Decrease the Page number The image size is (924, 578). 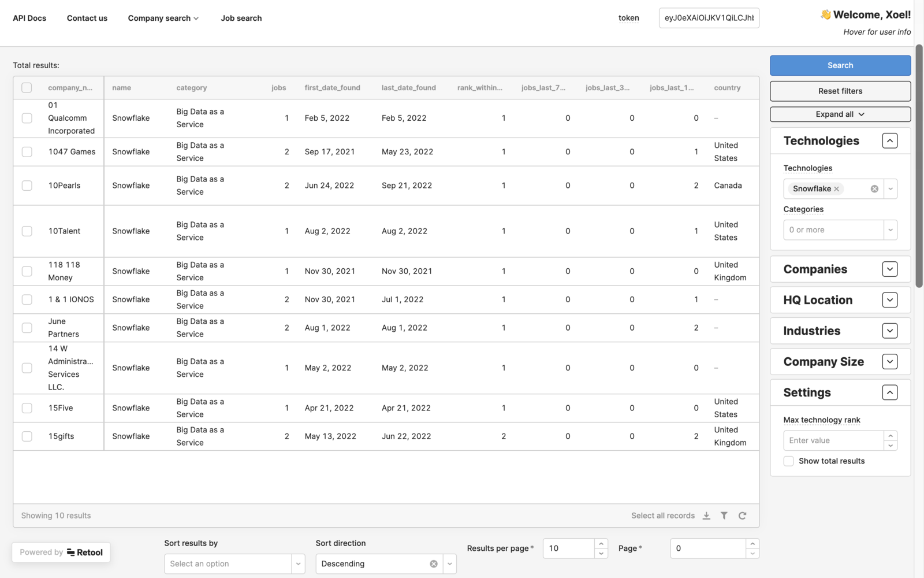tap(752, 554)
